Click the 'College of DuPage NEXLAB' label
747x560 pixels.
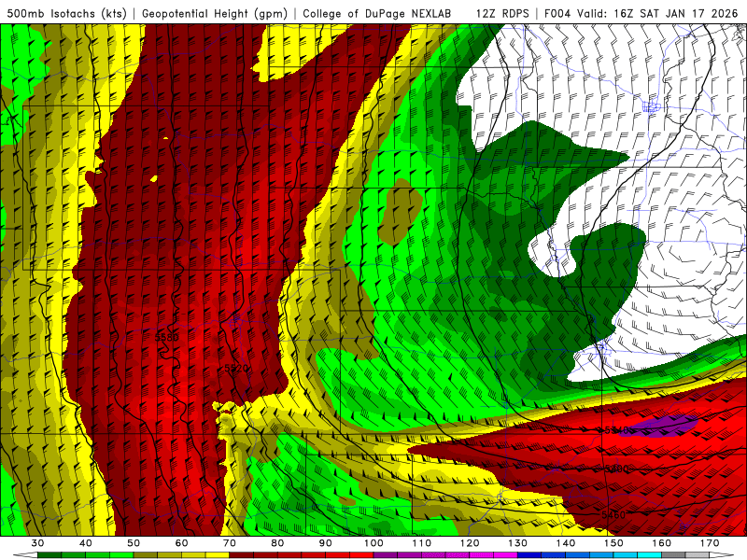click(x=376, y=13)
